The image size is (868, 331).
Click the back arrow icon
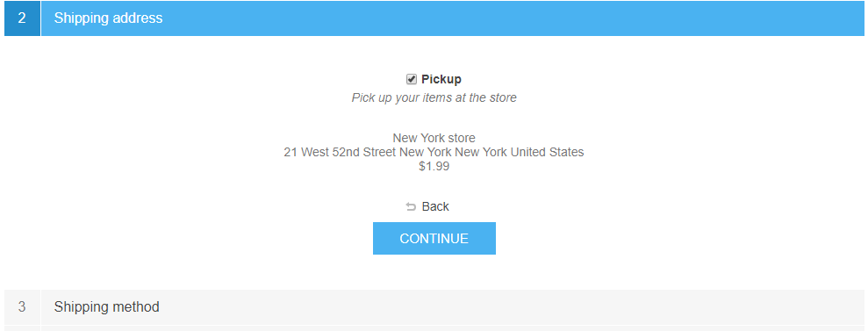tap(411, 207)
